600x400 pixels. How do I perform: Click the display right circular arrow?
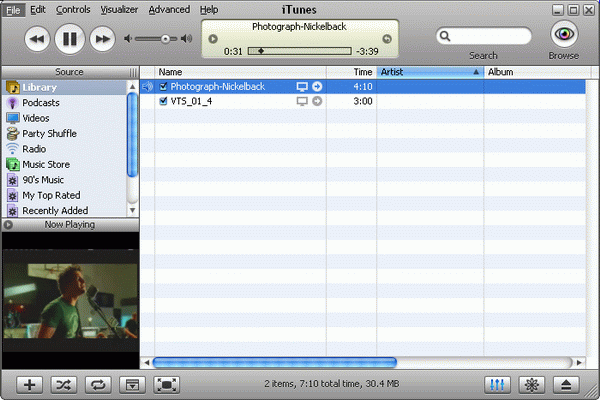point(387,39)
